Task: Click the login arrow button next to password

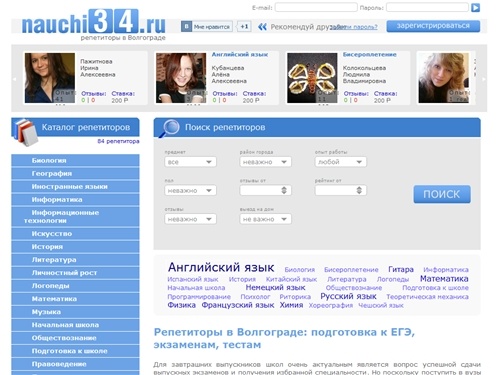Action: click(x=475, y=8)
